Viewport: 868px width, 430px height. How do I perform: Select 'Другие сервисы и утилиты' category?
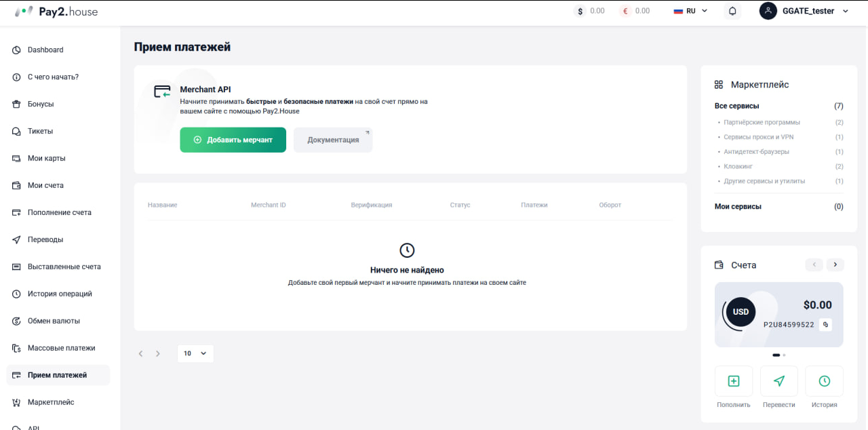764,182
